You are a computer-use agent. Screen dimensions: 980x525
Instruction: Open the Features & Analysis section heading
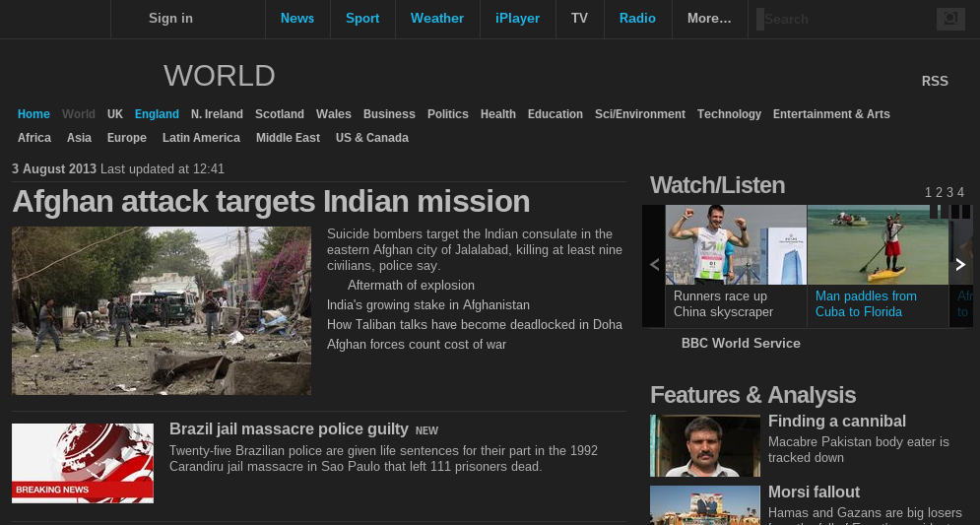(x=753, y=396)
